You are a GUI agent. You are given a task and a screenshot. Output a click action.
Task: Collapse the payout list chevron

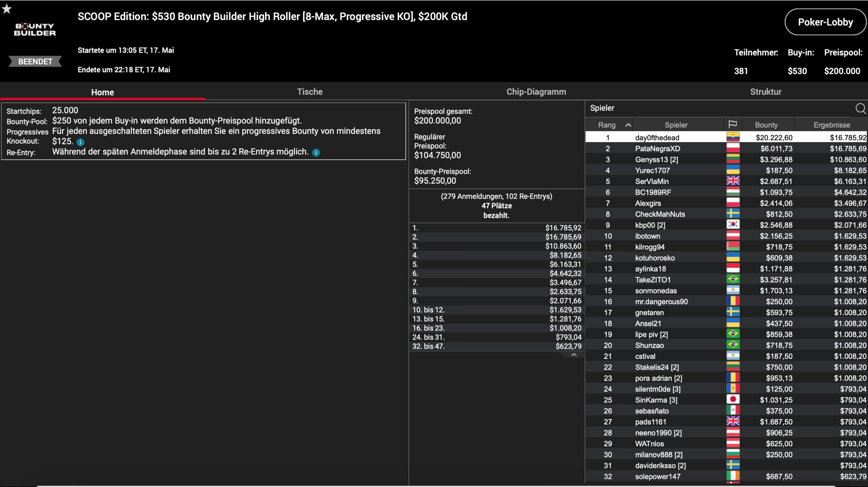pos(574,355)
